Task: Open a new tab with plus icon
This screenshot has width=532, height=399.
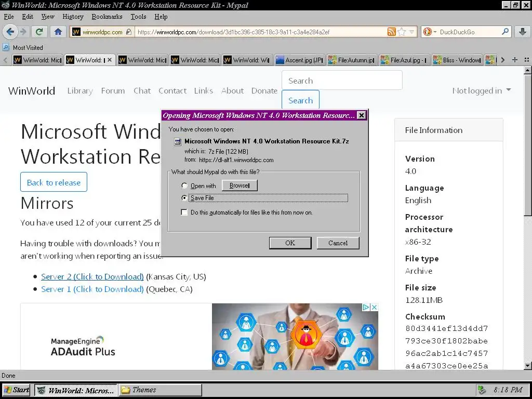Action: 515,60
